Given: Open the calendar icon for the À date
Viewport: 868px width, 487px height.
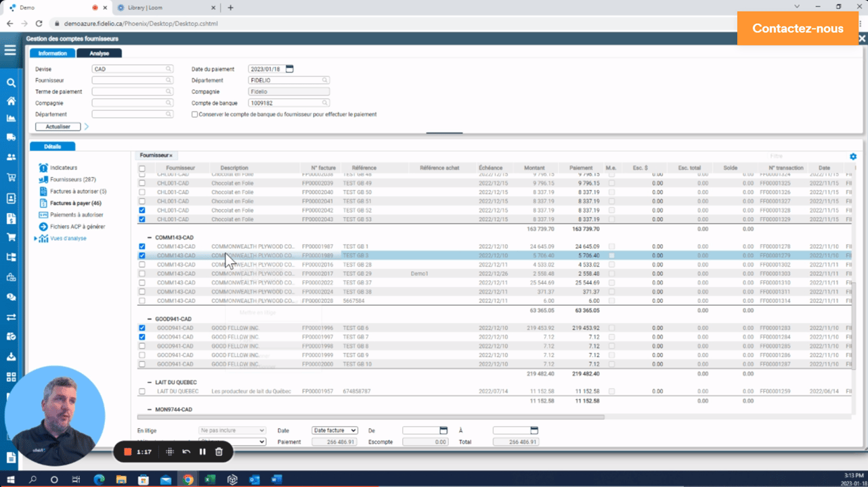Looking at the screenshot, I should [534, 430].
